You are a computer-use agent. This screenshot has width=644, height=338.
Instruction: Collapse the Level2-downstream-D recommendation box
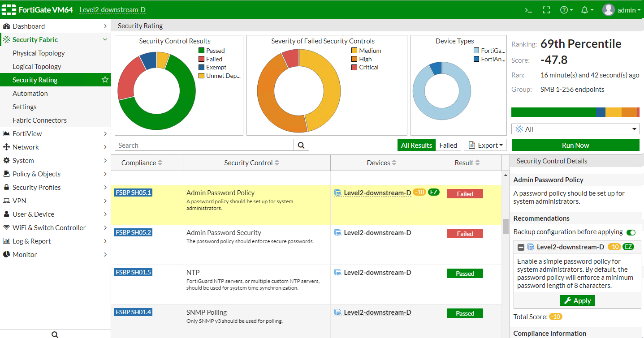[x=521, y=247]
